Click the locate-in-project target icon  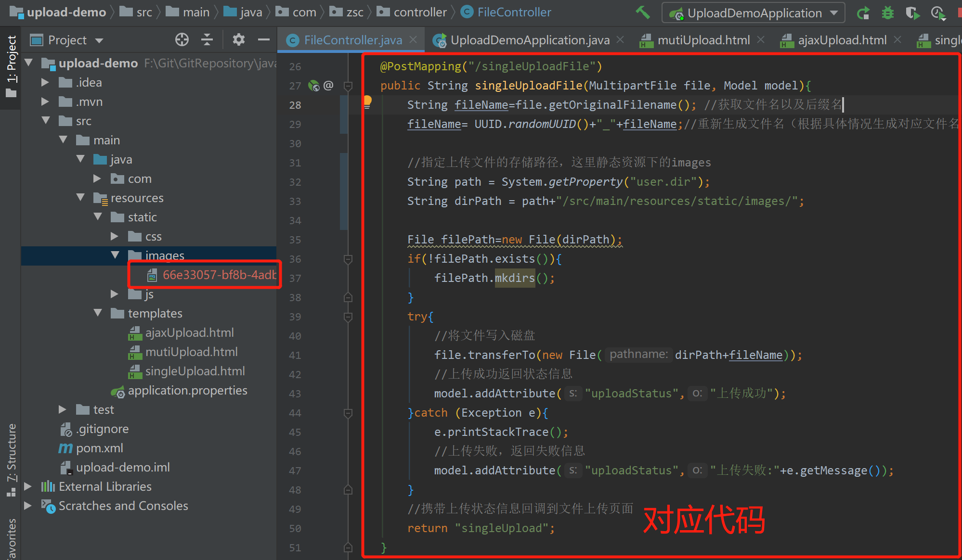click(x=182, y=40)
